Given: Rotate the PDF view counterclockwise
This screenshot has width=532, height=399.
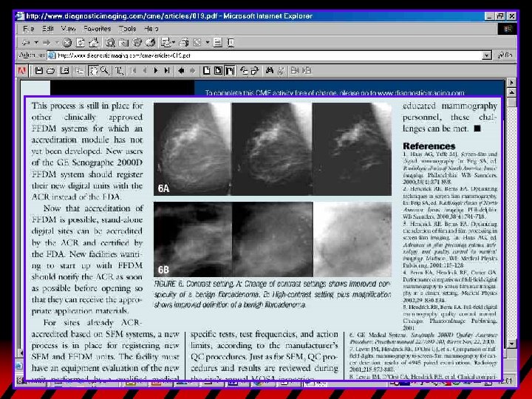Looking at the screenshot, I should 244,71.
